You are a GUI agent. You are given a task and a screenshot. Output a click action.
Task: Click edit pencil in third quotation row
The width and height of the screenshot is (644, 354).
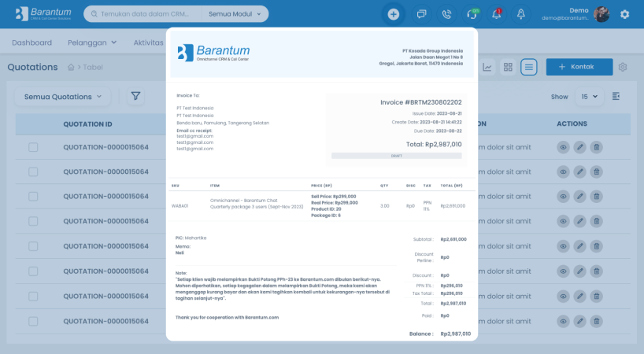tap(579, 197)
